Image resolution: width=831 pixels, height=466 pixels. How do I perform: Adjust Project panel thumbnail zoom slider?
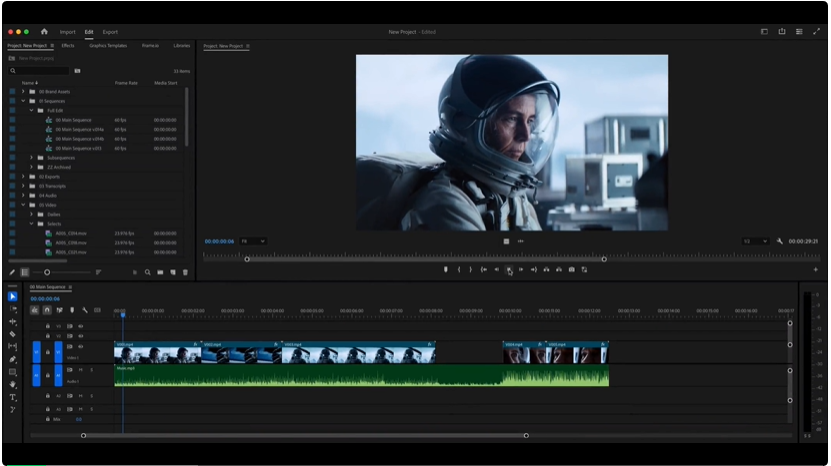coord(47,272)
